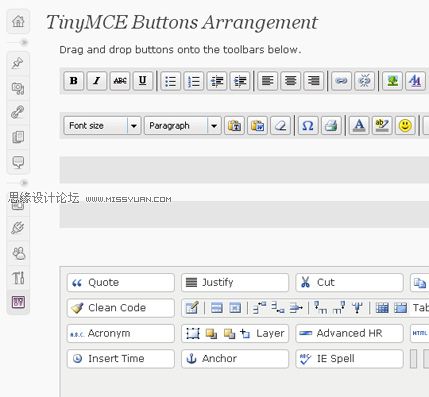This screenshot has width=429, height=397.
Task: Click the paste as text clipboard icon
Action: pyautogui.click(x=235, y=126)
